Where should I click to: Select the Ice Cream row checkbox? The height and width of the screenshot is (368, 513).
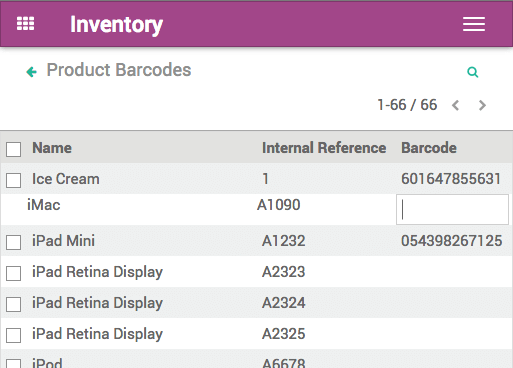click(13, 180)
